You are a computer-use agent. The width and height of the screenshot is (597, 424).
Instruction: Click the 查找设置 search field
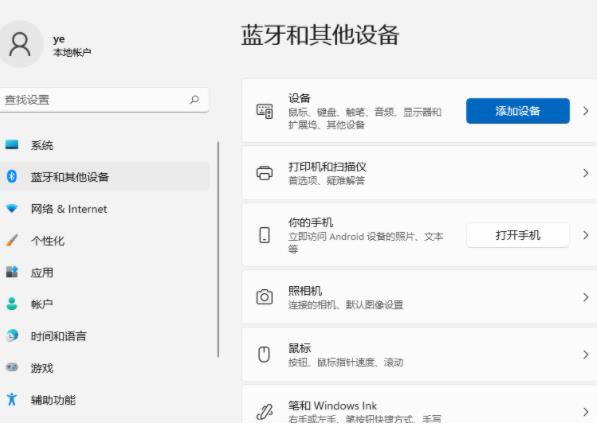pyautogui.click(x=104, y=100)
